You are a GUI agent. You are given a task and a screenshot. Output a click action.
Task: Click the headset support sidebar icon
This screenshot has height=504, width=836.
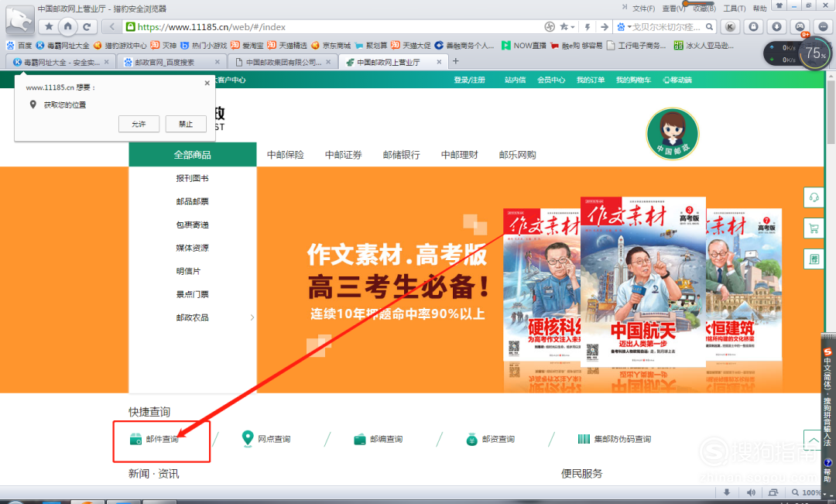(814, 198)
